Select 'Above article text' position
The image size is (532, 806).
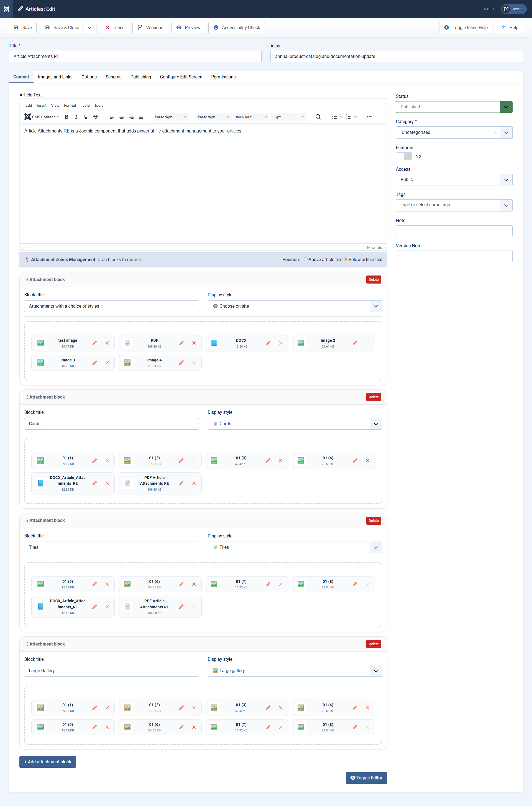click(306, 259)
